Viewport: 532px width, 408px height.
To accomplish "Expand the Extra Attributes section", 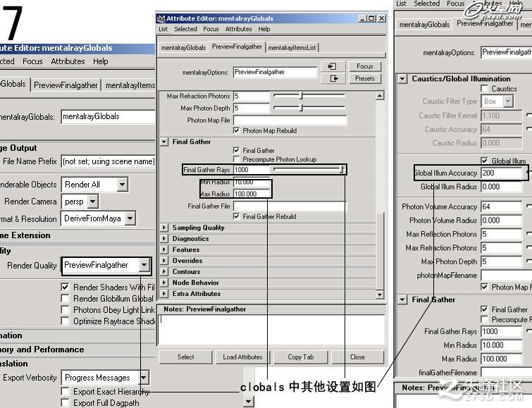I will [164, 294].
